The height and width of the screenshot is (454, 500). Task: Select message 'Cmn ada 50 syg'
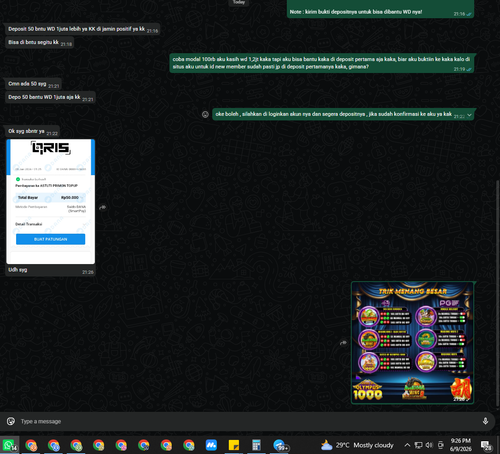33,84
